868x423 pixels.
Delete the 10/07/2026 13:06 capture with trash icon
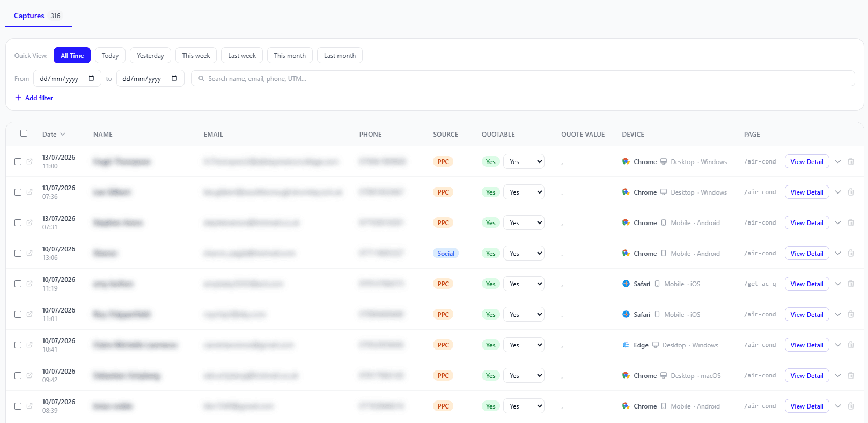coord(851,253)
